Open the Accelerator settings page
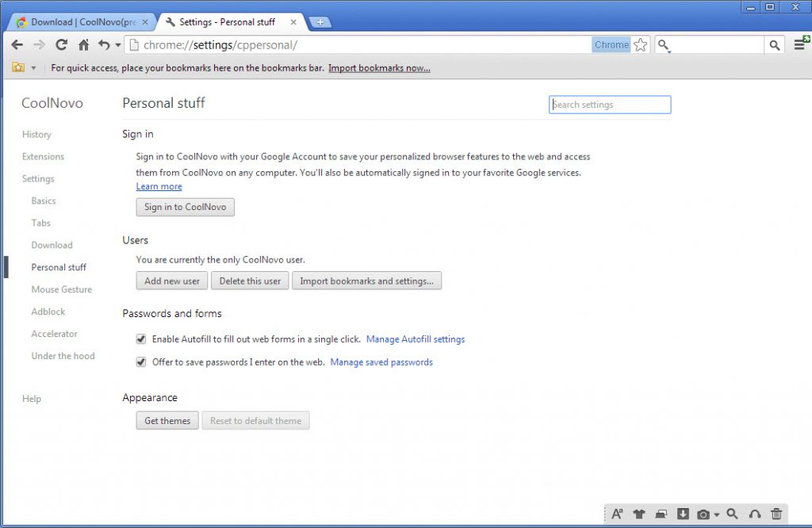 (x=55, y=334)
